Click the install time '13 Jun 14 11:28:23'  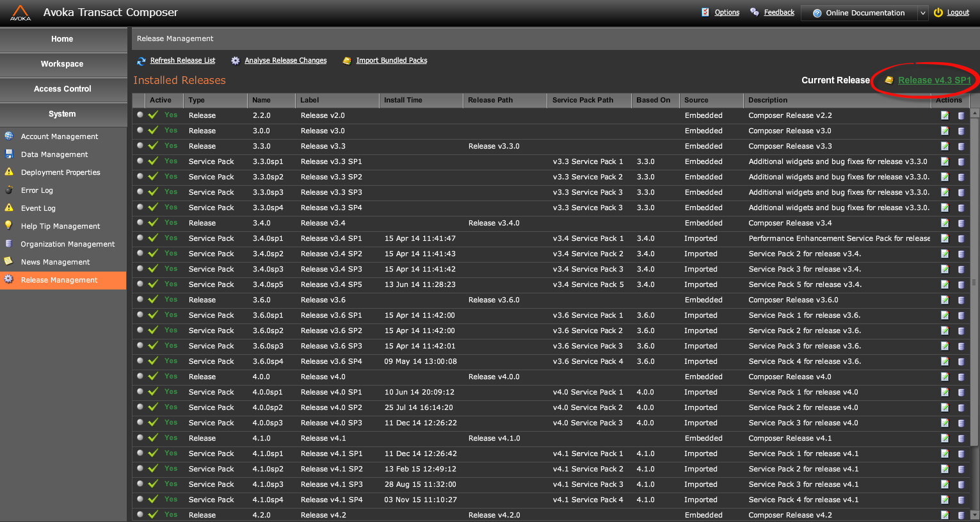pos(420,284)
